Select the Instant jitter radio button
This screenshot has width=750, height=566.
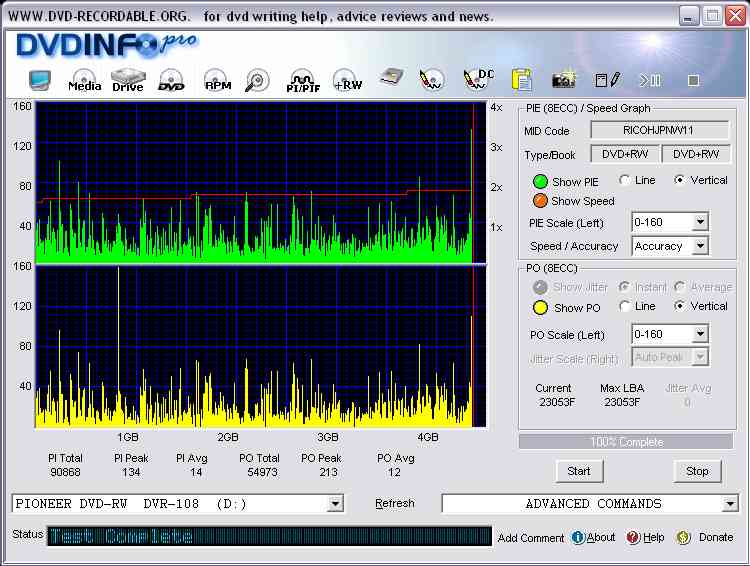[623, 287]
